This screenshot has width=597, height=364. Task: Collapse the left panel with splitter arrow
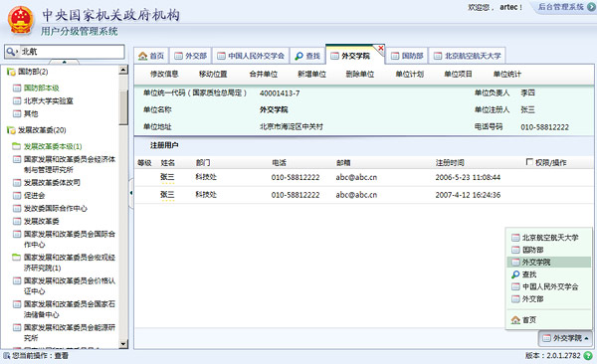(131, 193)
